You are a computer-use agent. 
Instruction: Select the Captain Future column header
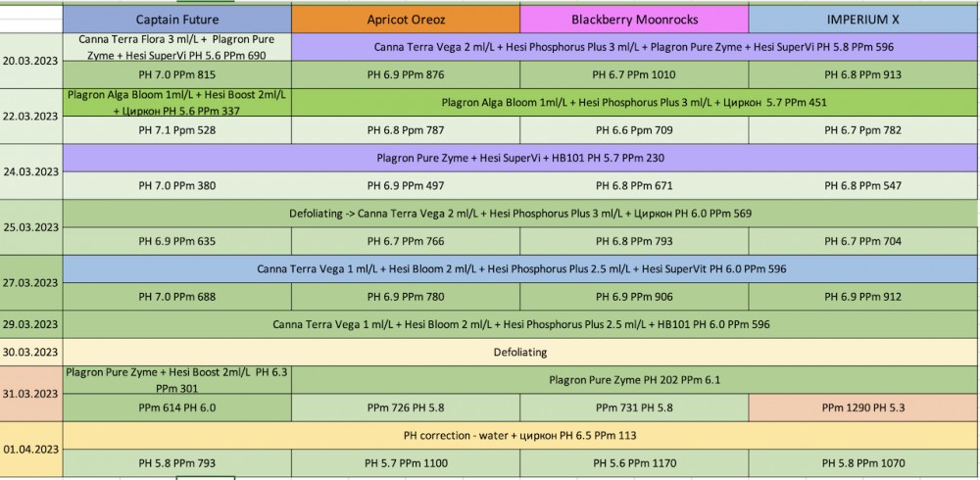(177, 19)
